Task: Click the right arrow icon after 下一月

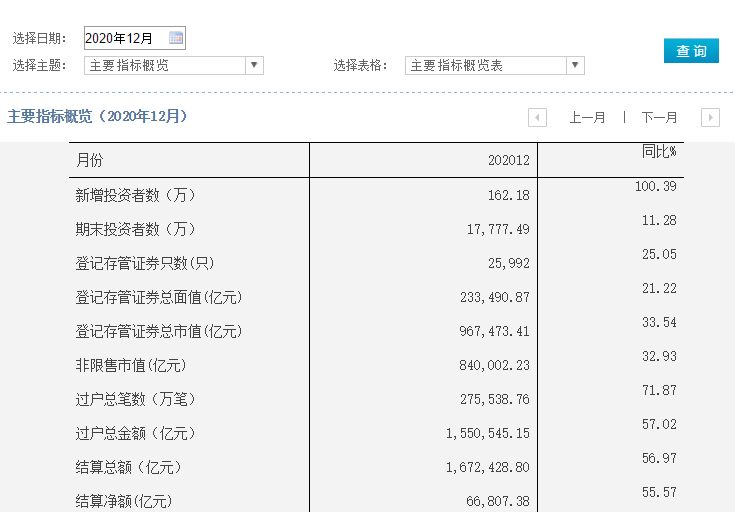Action: pos(710,117)
